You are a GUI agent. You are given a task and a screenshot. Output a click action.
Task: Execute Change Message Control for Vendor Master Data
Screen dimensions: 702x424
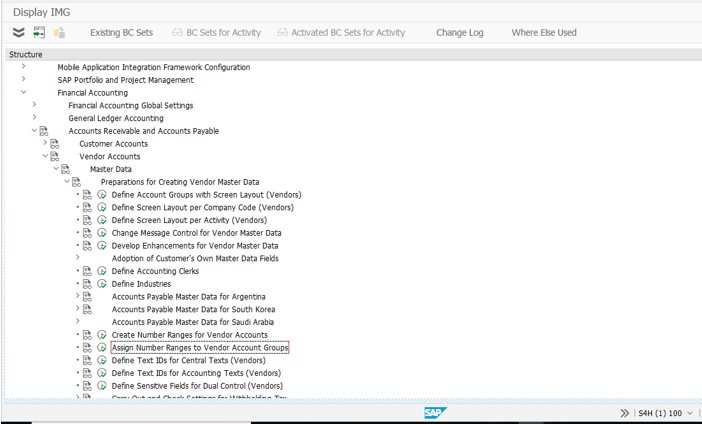click(x=102, y=233)
